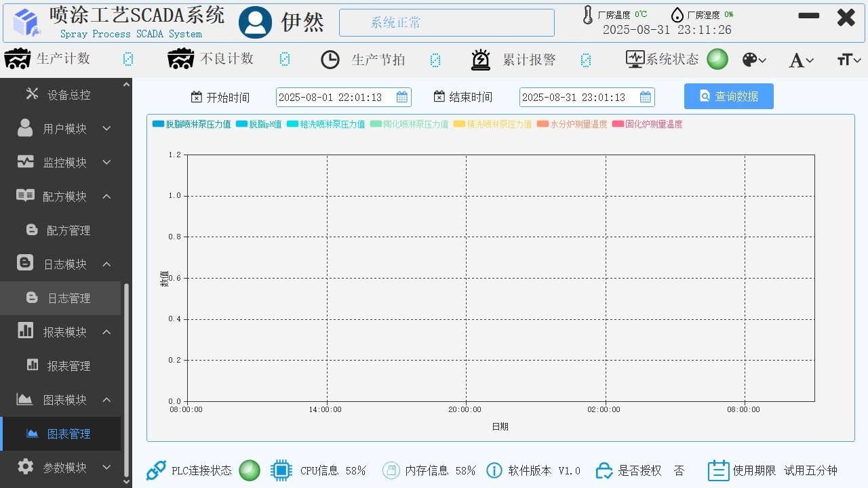Open 日志管理 in the sidebar
The image size is (868, 488).
tap(68, 298)
